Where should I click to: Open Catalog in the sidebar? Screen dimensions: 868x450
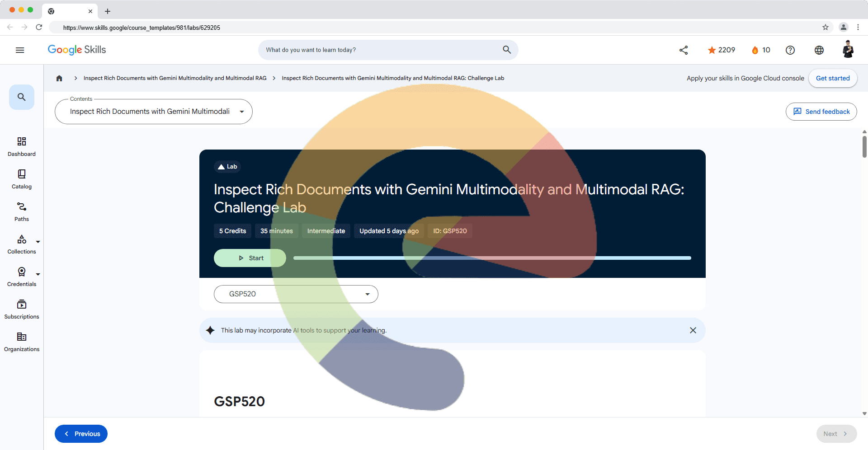tap(22, 179)
